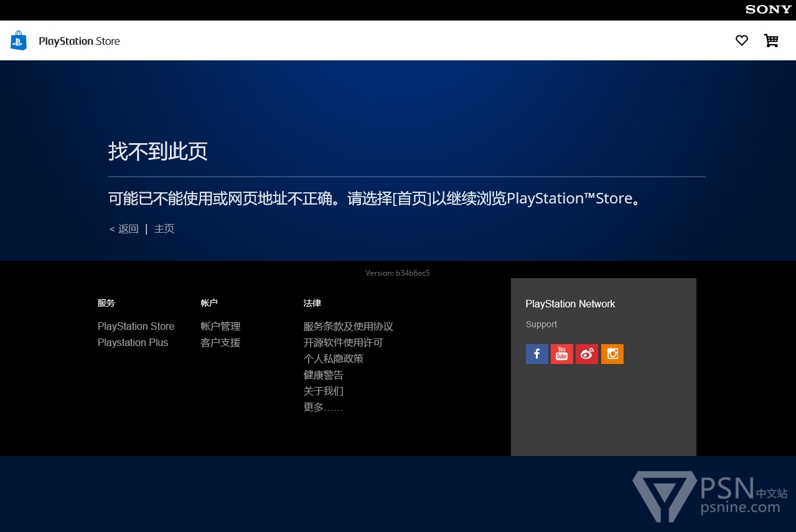Open 开源软件使用许可 license link

343,343
